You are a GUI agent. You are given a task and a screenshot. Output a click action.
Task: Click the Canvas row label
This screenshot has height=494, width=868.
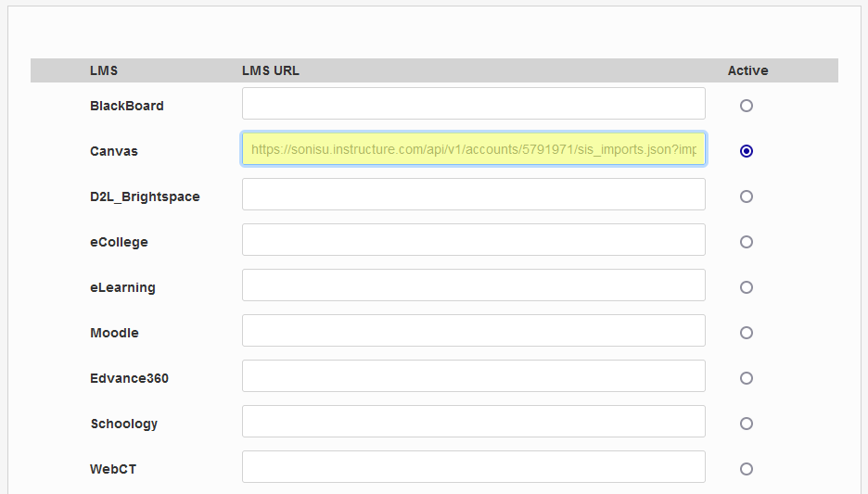tap(114, 151)
